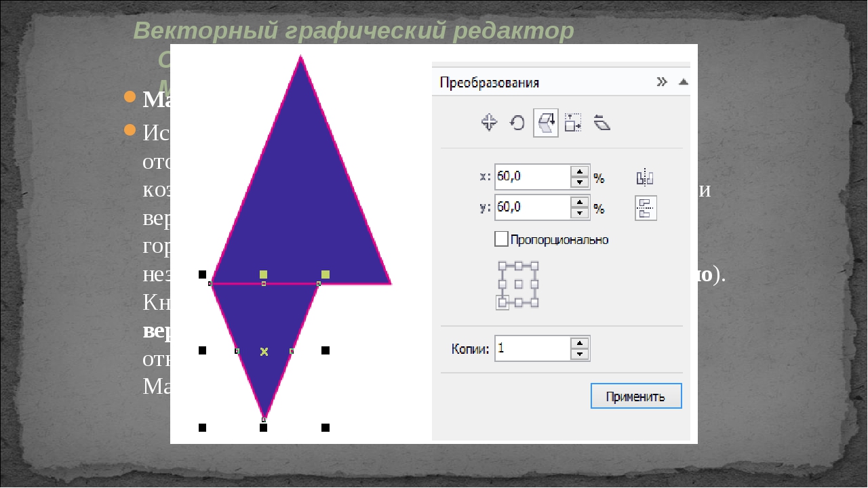Collapse the Преобразования docker with the arrow
The width and height of the screenshot is (868, 488).
(684, 82)
